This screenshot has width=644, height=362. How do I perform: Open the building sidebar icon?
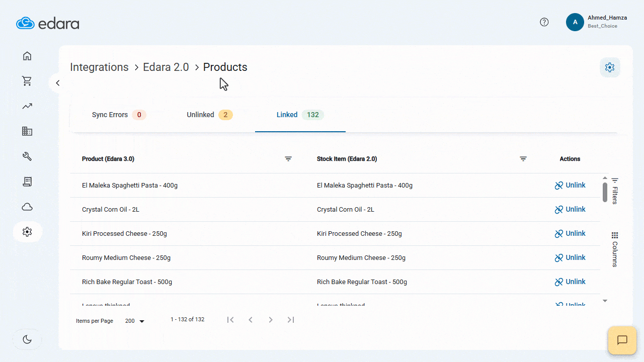coord(27,131)
